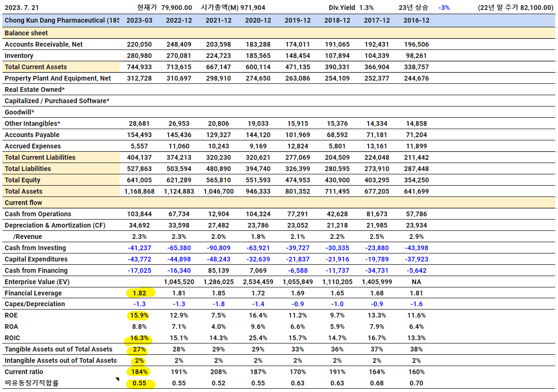Click ROIC value 25.4%
The image size is (558, 392).
[258, 338]
